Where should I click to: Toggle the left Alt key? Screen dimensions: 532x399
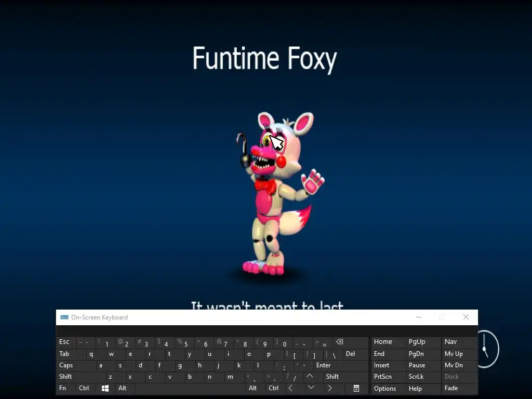point(125,388)
